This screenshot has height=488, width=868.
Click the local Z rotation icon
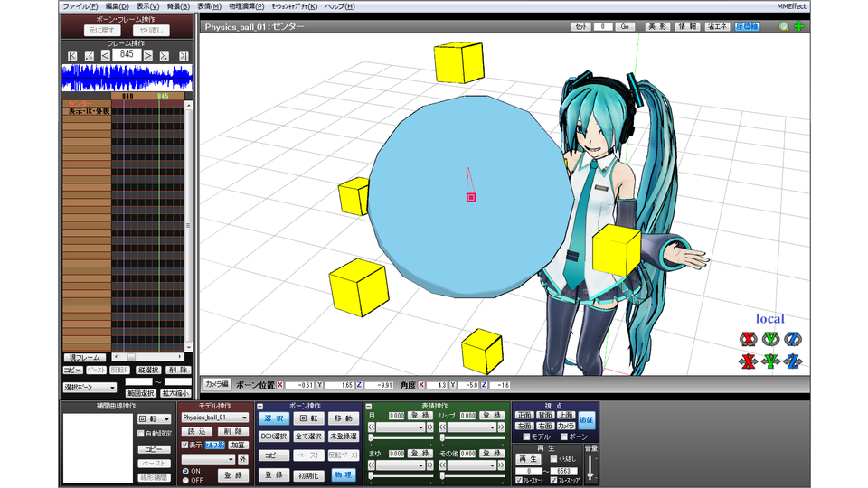click(x=793, y=339)
